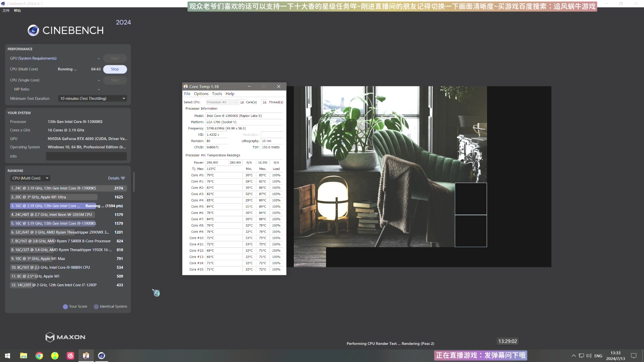644x362 pixels.
Task: Click the Processor 13th Gen i9-13900KS text
Action: [x=75, y=122]
